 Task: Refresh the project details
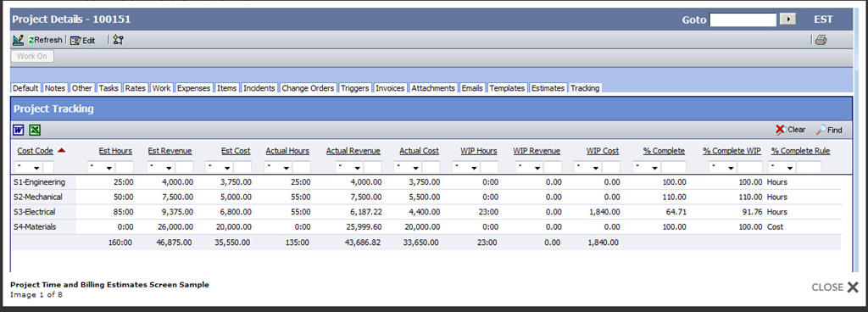[x=46, y=40]
